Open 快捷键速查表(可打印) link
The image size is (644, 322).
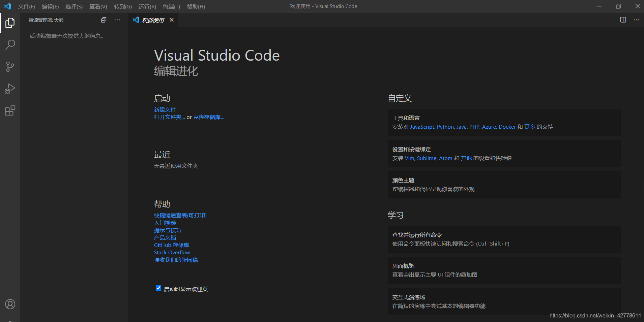click(180, 215)
